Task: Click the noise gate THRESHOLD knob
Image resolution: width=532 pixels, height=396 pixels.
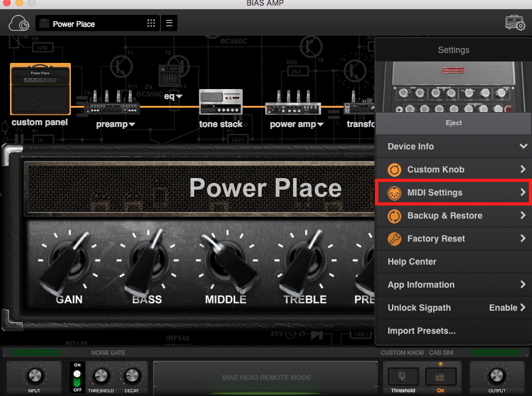Action: (101, 375)
